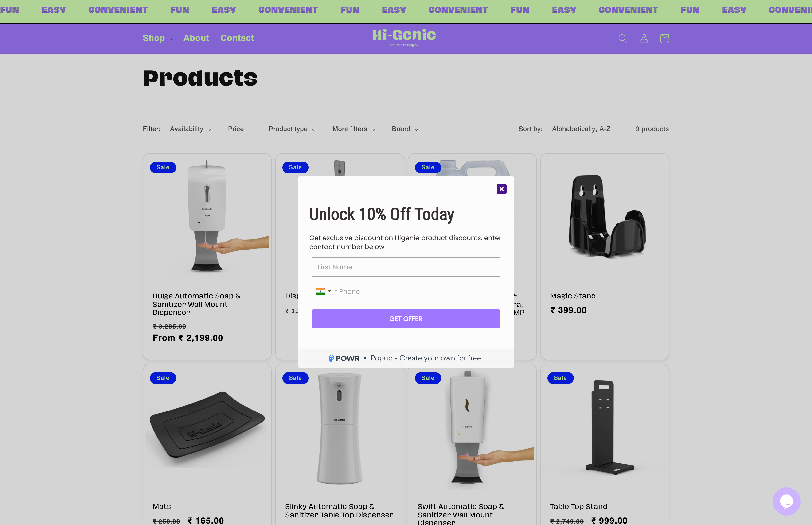Go to the About page
The image size is (812, 525).
196,38
